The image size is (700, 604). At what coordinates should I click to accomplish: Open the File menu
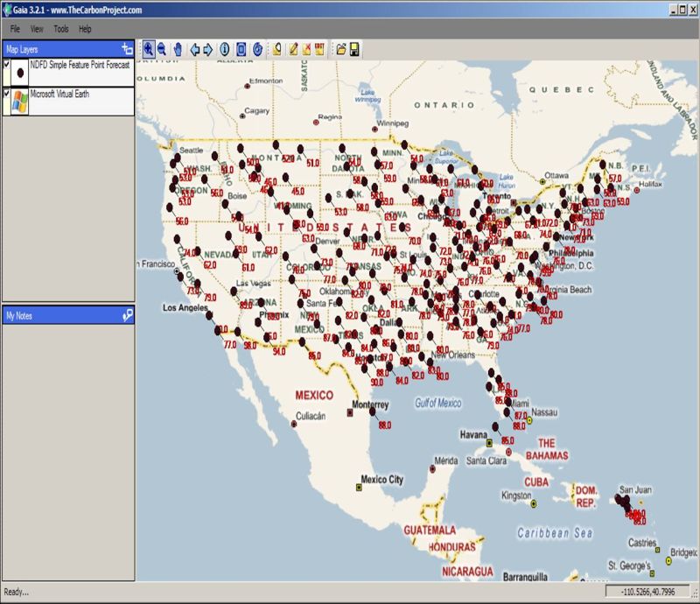pyautogui.click(x=15, y=29)
